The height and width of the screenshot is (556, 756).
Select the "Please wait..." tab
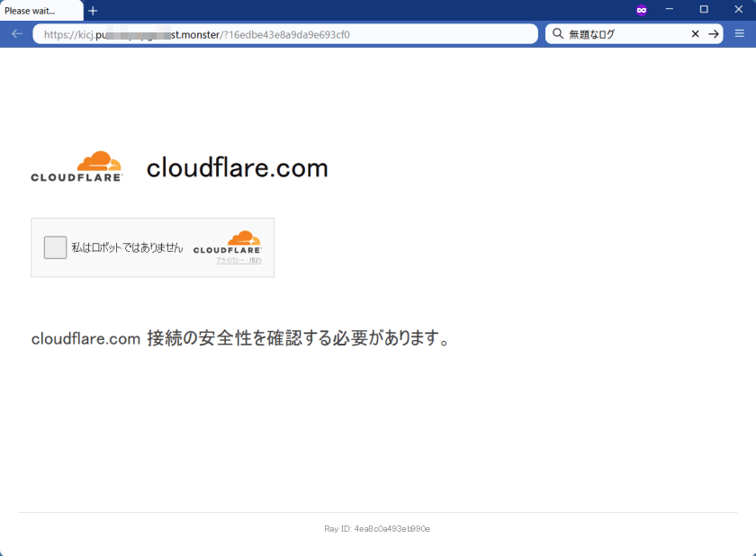(x=41, y=11)
